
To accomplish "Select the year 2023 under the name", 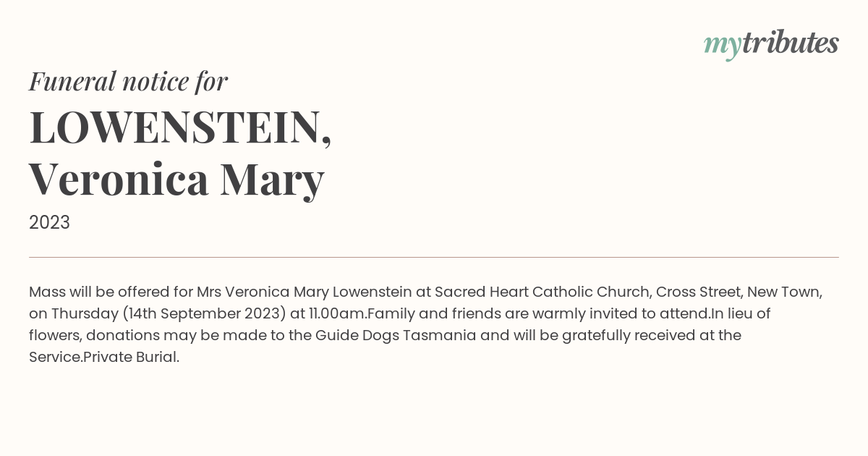I will coord(49,222).
